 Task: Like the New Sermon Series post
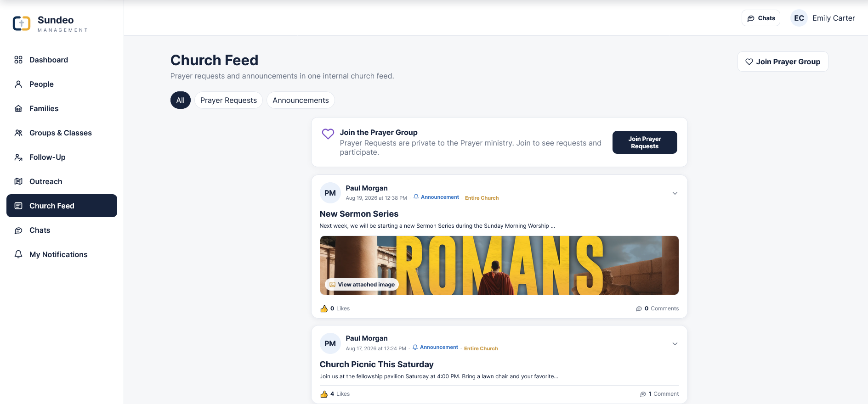pyautogui.click(x=324, y=309)
